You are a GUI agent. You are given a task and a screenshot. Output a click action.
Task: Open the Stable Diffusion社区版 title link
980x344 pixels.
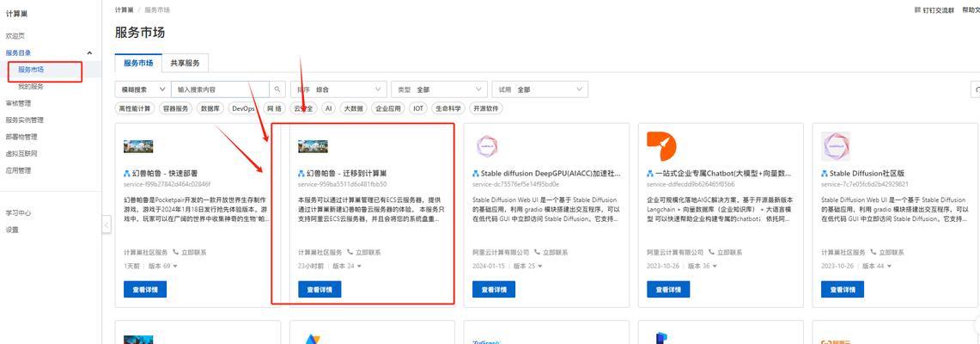(867, 173)
